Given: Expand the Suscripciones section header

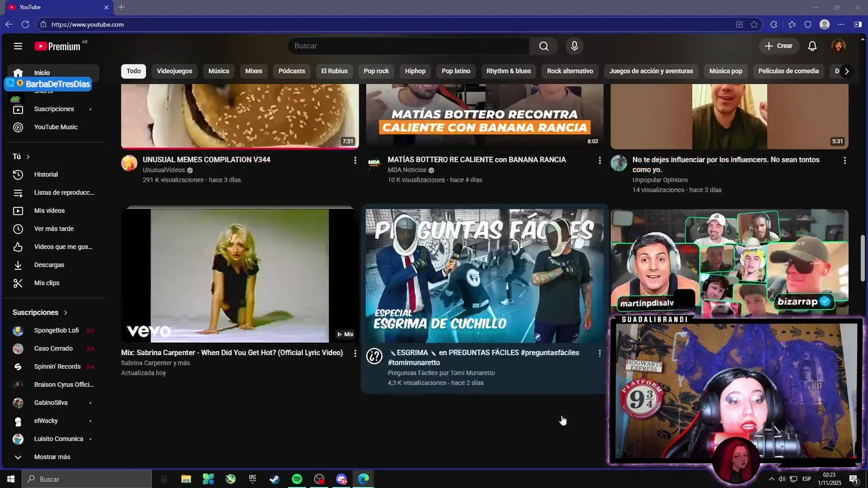Looking at the screenshot, I should pyautogui.click(x=40, y=312).
